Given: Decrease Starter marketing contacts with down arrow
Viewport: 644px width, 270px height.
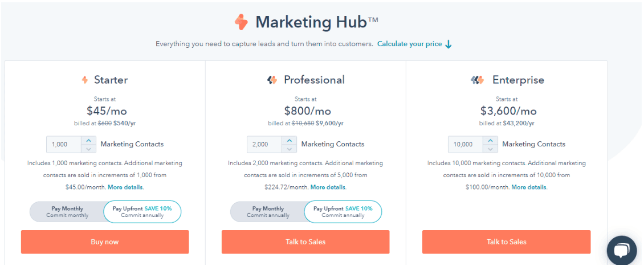Looking at the screenshot, I should (x=88, y=149).
